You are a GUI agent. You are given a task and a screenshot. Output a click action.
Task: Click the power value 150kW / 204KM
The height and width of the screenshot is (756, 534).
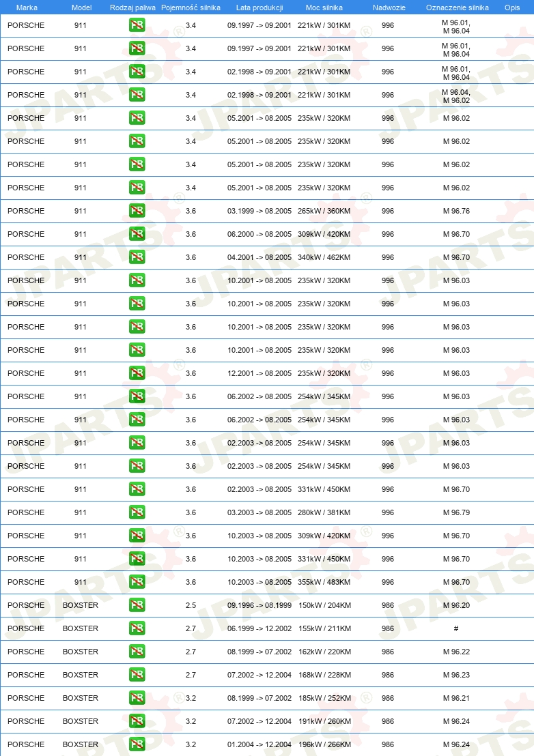click(x=324, y=605)
